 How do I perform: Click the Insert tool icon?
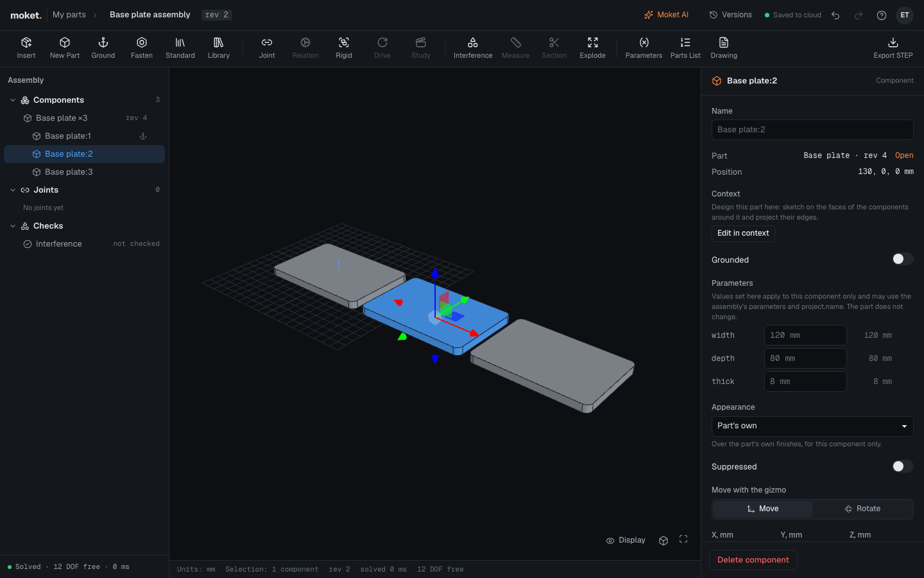[x=26, y=42]
